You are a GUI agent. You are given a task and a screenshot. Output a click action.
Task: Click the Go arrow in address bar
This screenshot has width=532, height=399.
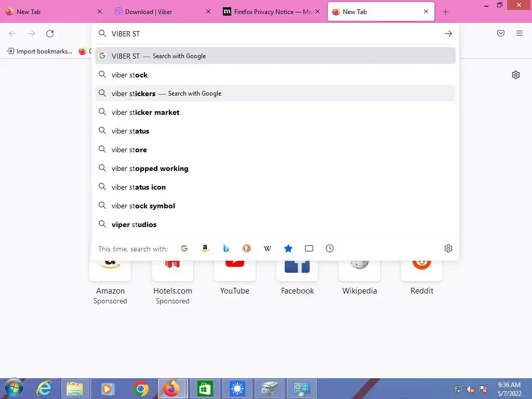(x=448, y=34)
